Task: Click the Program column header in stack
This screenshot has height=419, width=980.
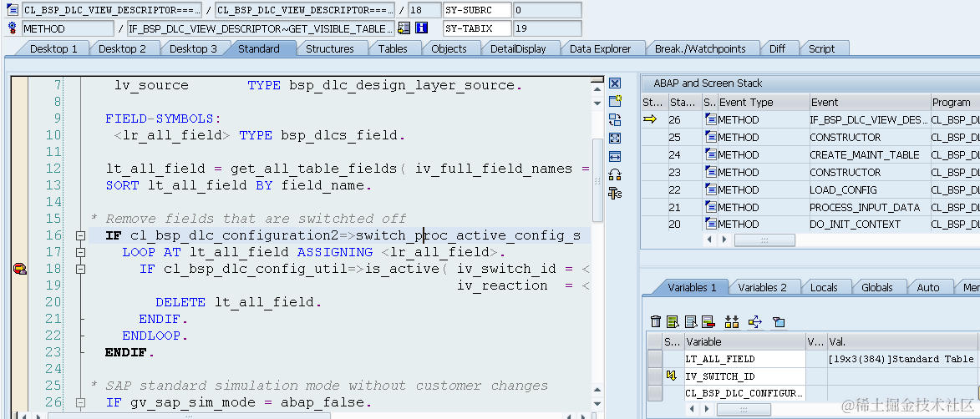Action: pos(955,103)
